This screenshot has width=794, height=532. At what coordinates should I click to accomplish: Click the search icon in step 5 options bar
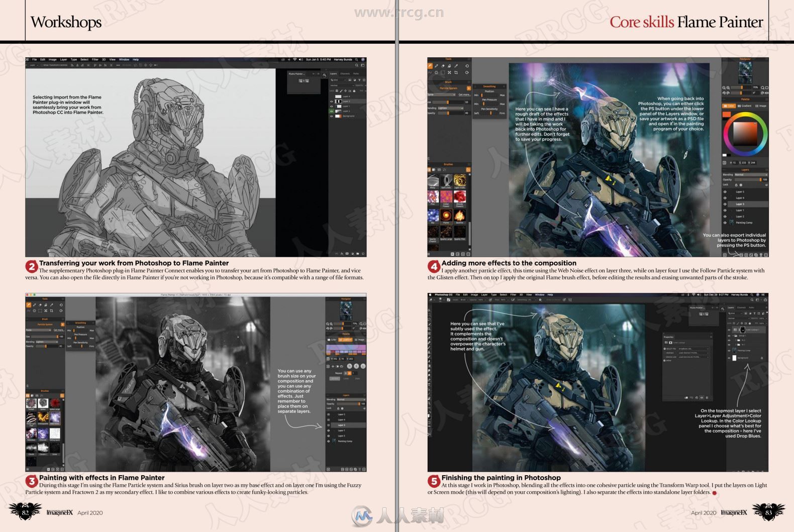[x=752, y=300]
